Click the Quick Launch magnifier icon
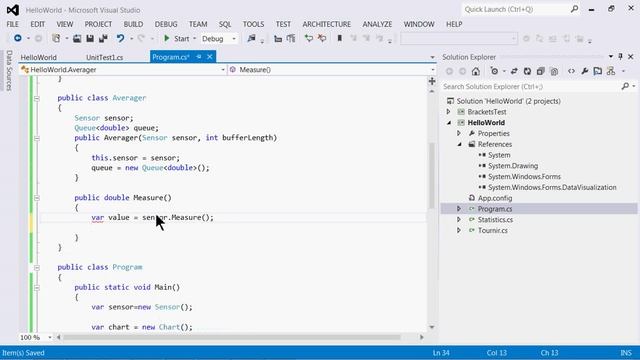This screenshot has width=640, height=360. pyautogui.click(x=574, y=9)
